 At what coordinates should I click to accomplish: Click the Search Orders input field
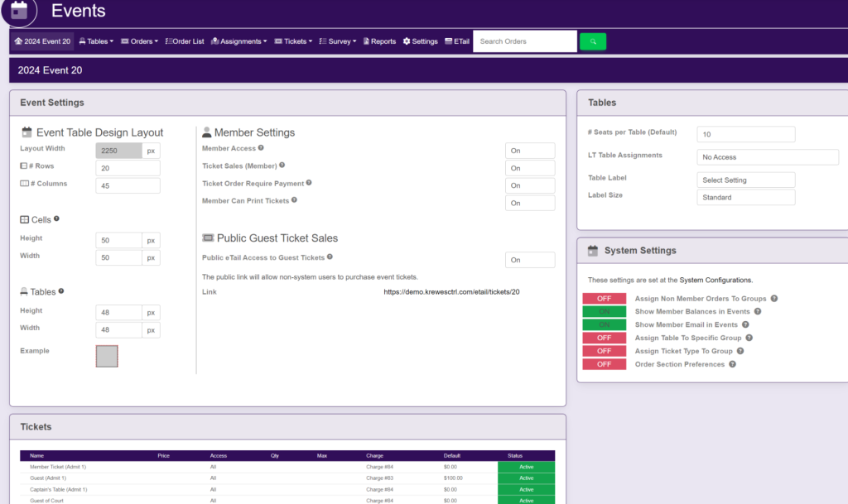[x=524, y=41]
